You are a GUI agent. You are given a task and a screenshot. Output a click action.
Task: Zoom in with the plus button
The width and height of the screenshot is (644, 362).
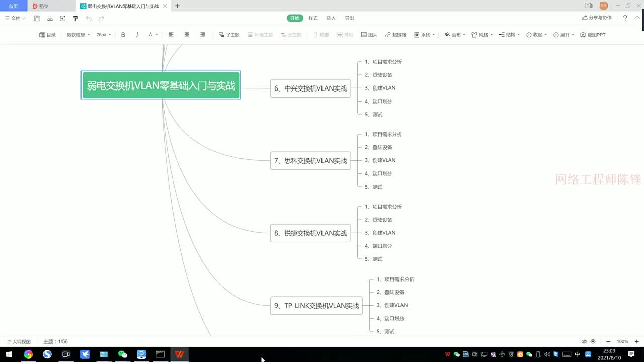637,341
